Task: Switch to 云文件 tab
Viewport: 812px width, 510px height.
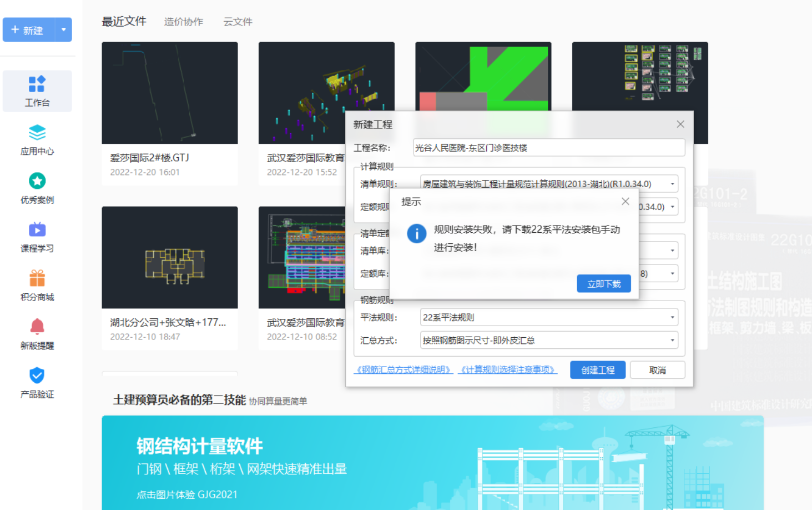Action: coord(238,22)
